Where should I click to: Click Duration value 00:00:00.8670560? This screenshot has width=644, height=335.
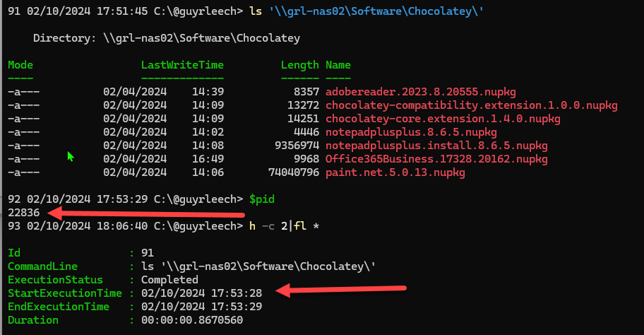click(192, 320)
